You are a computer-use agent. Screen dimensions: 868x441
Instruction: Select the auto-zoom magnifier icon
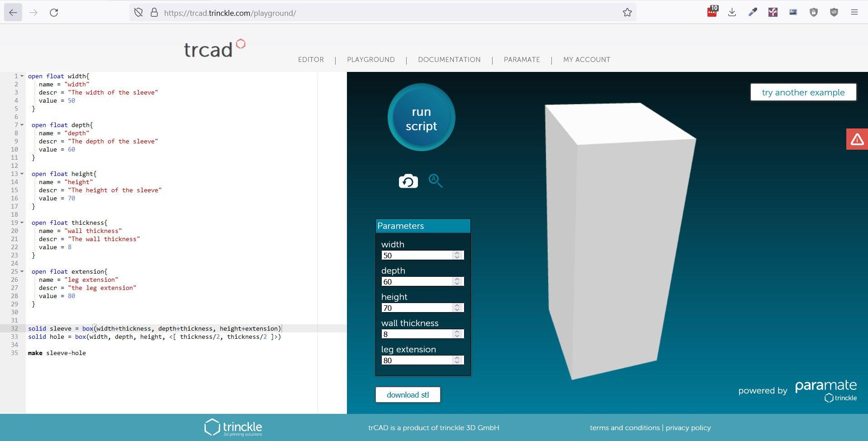click(x=435, y=180)
